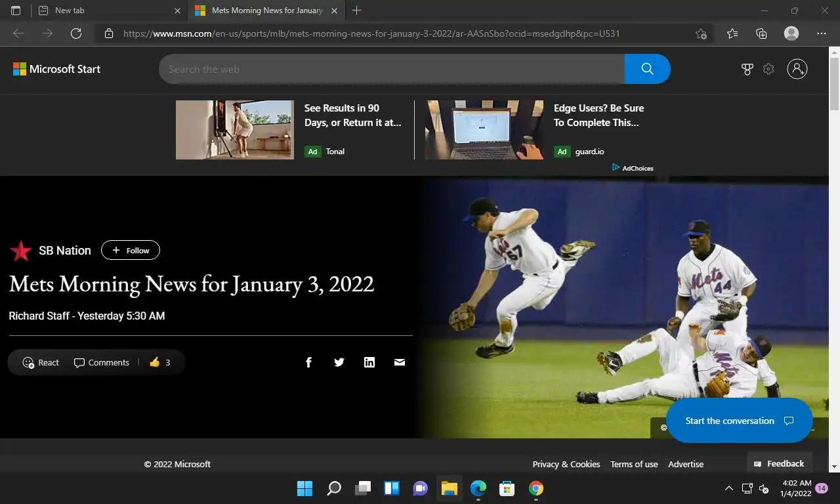Open Terms of use link
The image size is (840, 504).
[x=634, y=464]
